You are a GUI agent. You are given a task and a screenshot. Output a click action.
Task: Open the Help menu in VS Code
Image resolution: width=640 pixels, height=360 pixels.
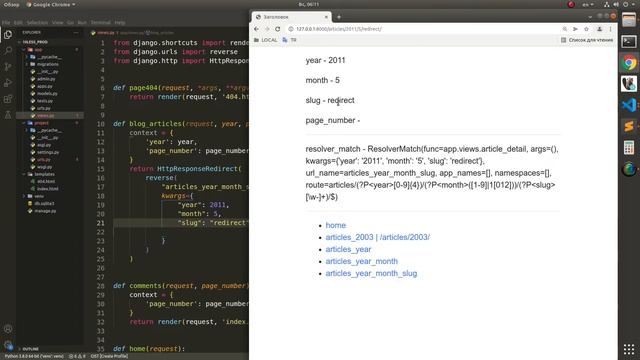pyautogui.click(x=120, y=23)
